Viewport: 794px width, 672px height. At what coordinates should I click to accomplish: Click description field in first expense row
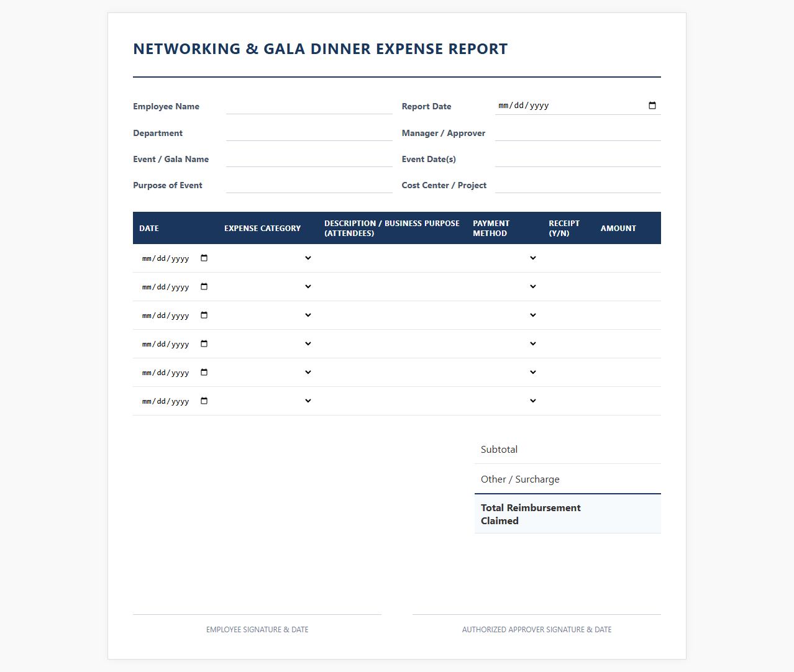tap(392, 258)
